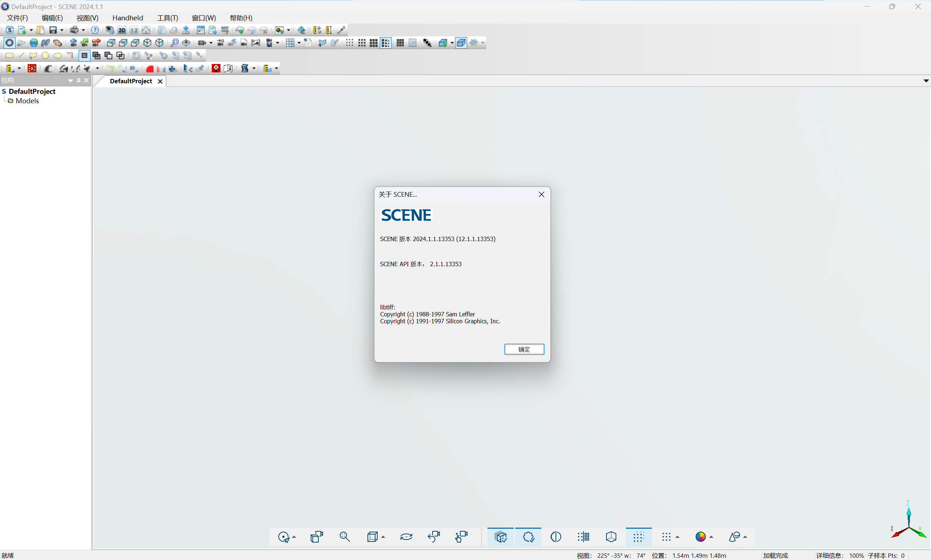Click the footprints walk mode icon
Image resolution: width=931 pixels, height=560 pixels.
point(46,43)
